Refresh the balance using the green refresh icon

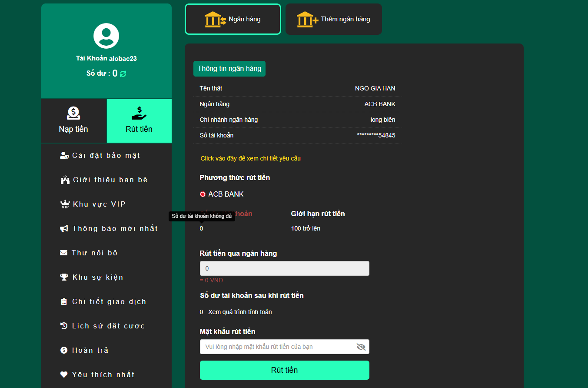coord(123,73)
